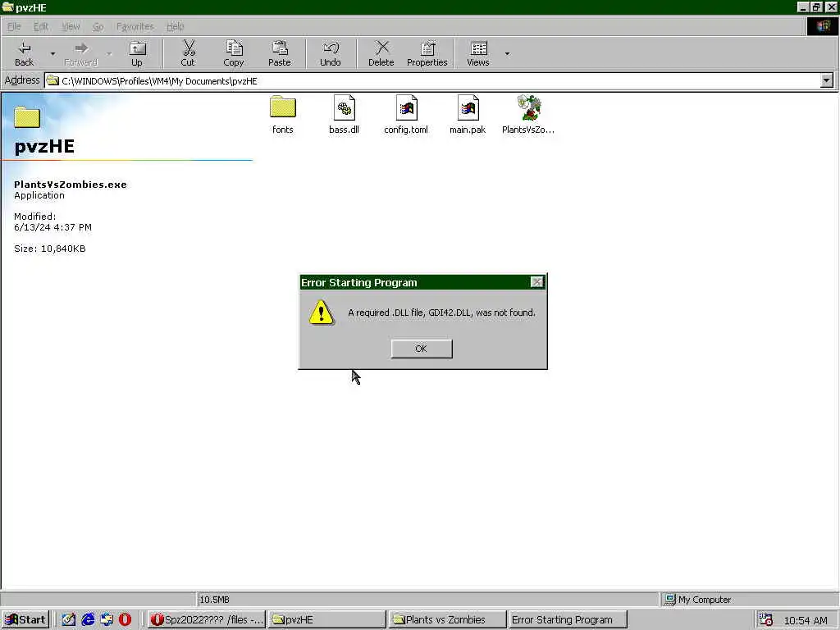Viewport: 840px width, 630px height.
Task: Click the Copy toolbar icon
Action: [234, 48]
